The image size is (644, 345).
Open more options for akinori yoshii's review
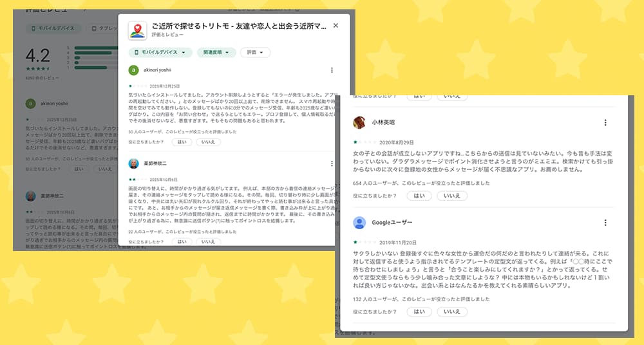click(x=332, y=70)
